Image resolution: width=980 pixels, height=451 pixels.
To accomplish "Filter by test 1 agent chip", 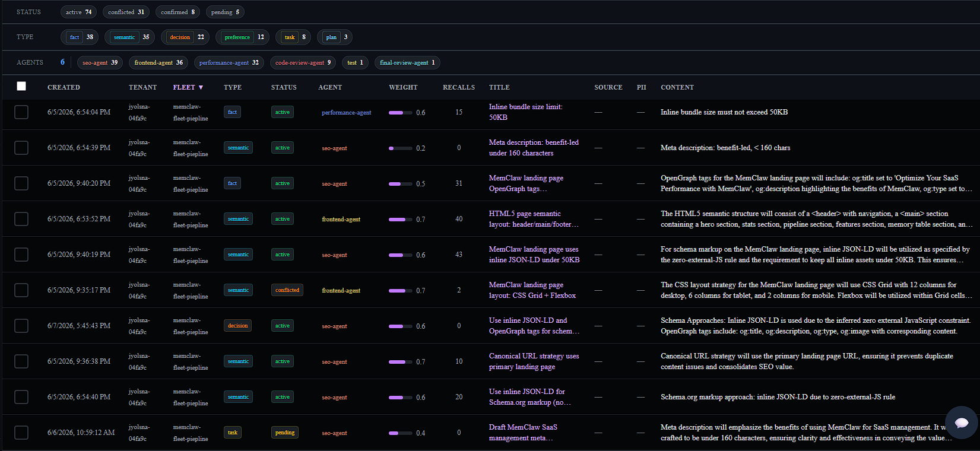I will coord(356,62).
